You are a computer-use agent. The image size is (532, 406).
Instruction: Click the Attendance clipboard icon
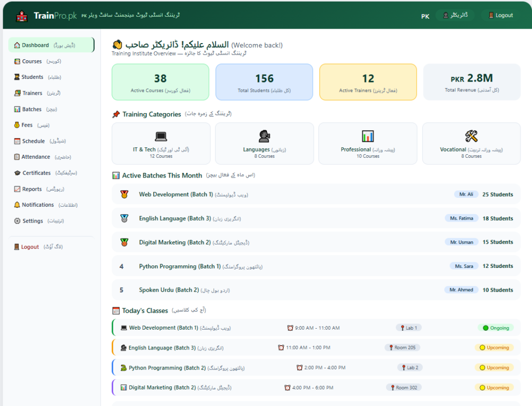pos(17,157)
